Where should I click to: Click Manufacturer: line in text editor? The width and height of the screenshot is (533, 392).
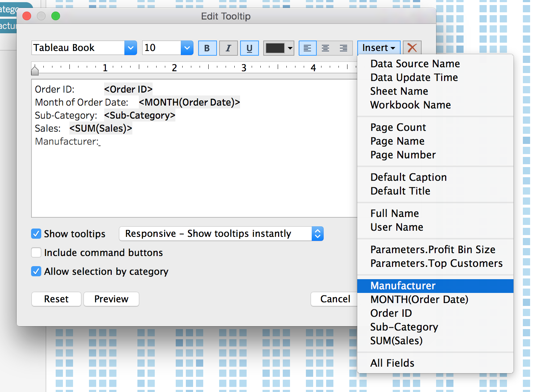pos(68,141)
